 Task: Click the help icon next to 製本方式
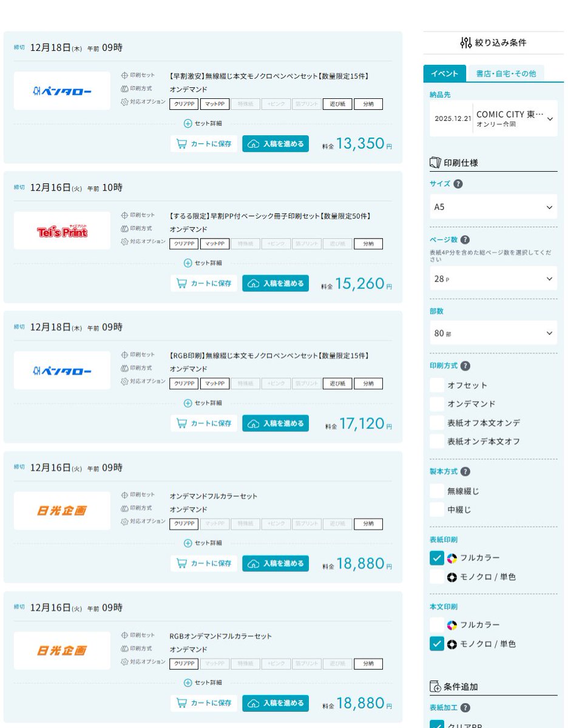[x=465, y=471]
